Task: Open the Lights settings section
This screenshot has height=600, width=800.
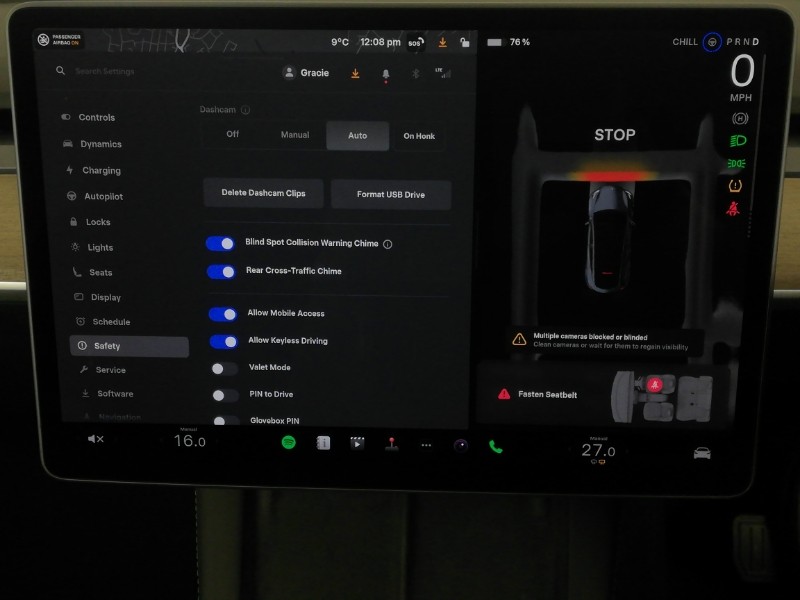Action: tap(104, 247)
